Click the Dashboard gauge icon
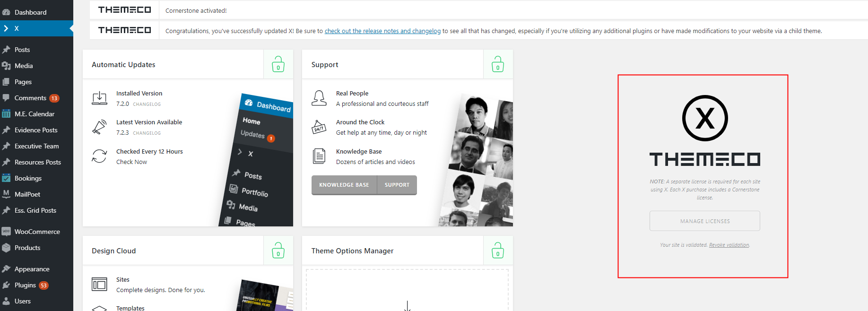The width and height of the screenshot is (868, 311). coord(6,12)
